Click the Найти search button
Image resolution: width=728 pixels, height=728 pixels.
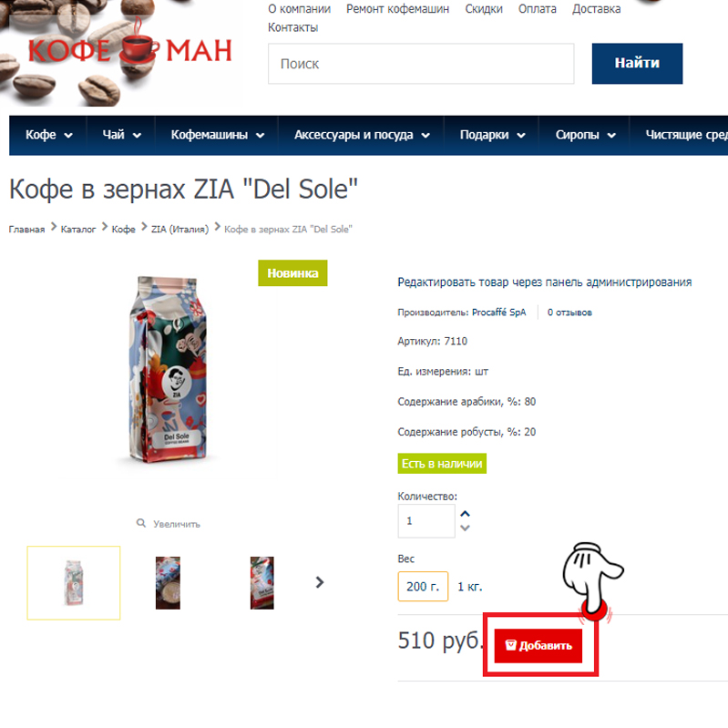(x=637, y=64)
